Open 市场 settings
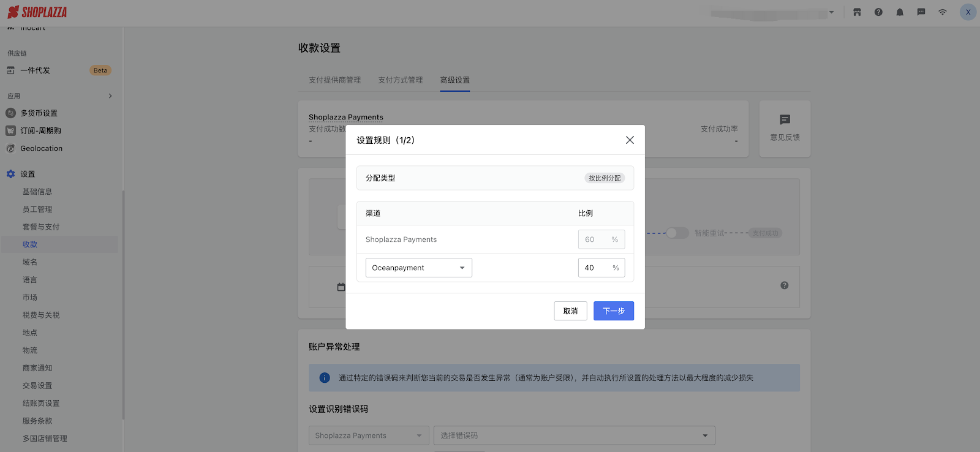Image resolution: width=980 pixels, height=452 pixels. pyautogui.click(x=30, y=298)
